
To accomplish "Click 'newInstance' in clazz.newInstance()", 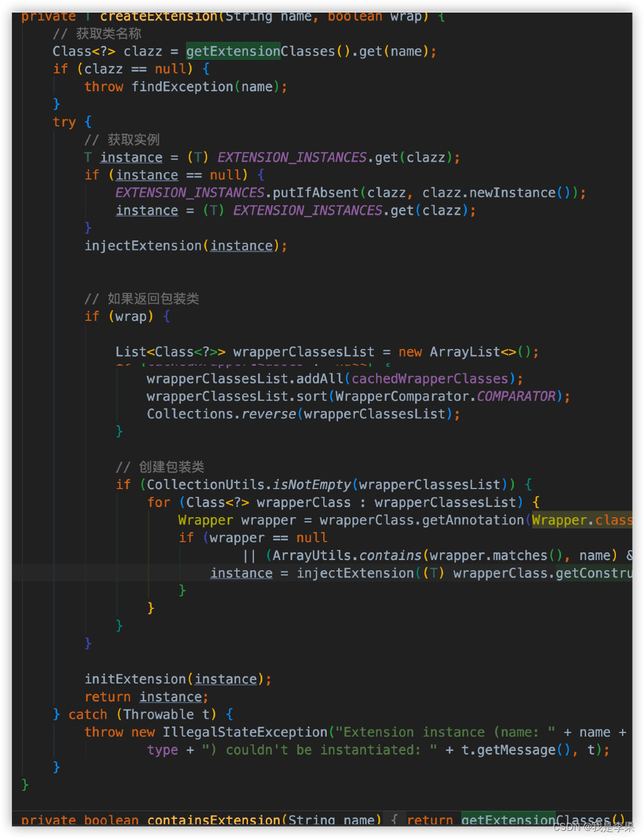I will pyautogui.click(x=512, y=193).
